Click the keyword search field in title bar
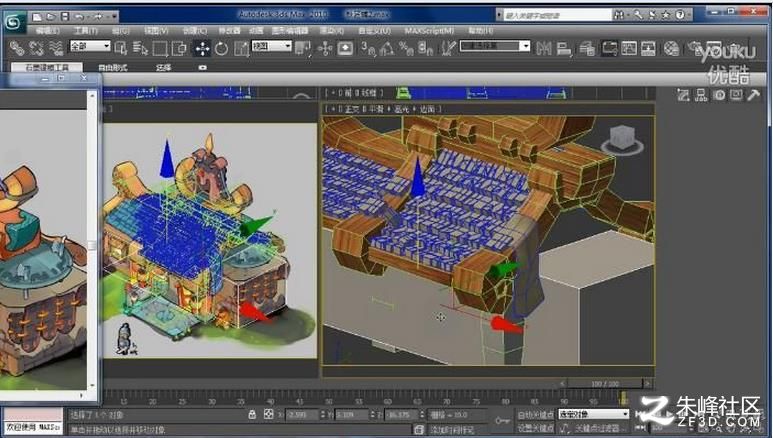 (557, 15)
